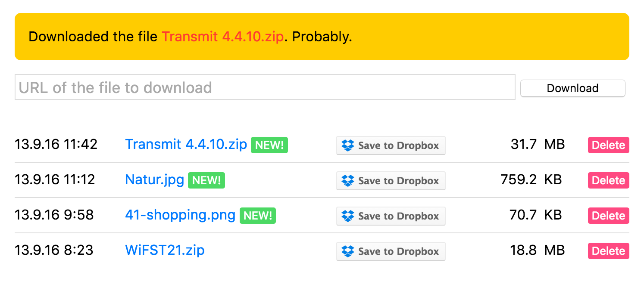Click NEW! badge beside Natur.jpg
Screen dimensions: 644x297
(x=206, y=180)
